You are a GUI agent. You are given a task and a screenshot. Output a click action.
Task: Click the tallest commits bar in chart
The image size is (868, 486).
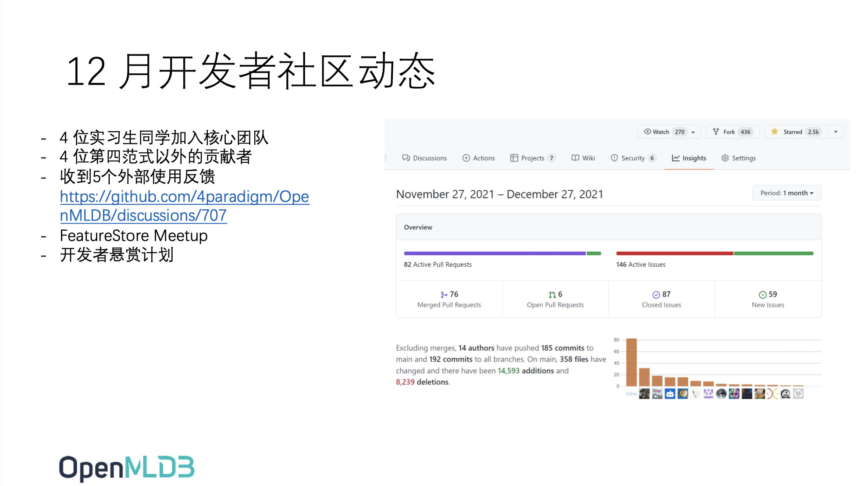[631, 362]
